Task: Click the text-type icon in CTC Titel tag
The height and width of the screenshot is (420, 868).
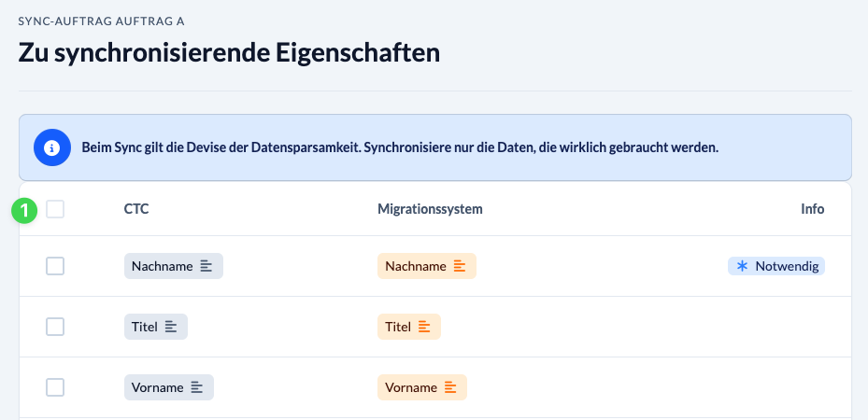Action: [170, 327]
